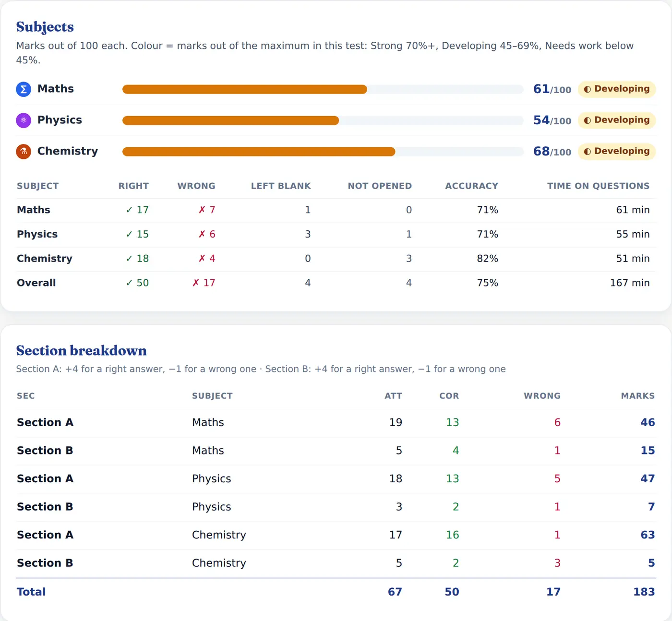The width and height of the screenshot is (672, 621).
Task: Click the Physics score "54/100"
Action: [552, 120]
